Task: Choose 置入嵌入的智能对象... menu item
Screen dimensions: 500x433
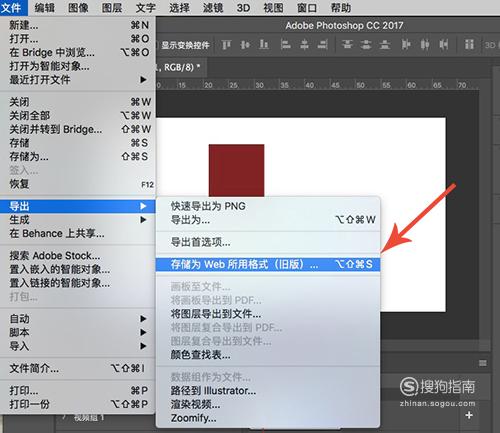Action: [x=78, y=269]
